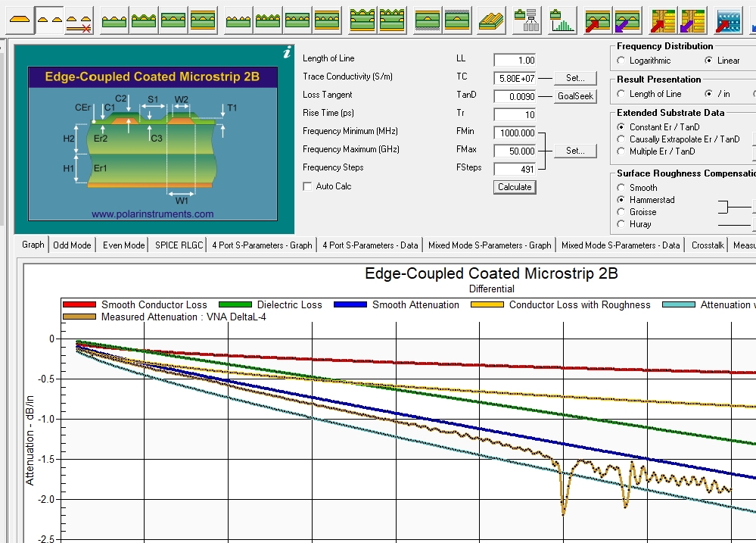This screenshot has width=756, height=543.
Task: Switch to the Graph tab
Action: click(33, 245)
